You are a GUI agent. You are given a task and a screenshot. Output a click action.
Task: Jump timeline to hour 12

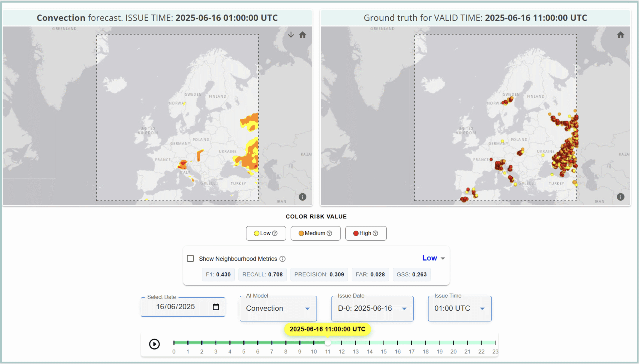coord(342,343)
